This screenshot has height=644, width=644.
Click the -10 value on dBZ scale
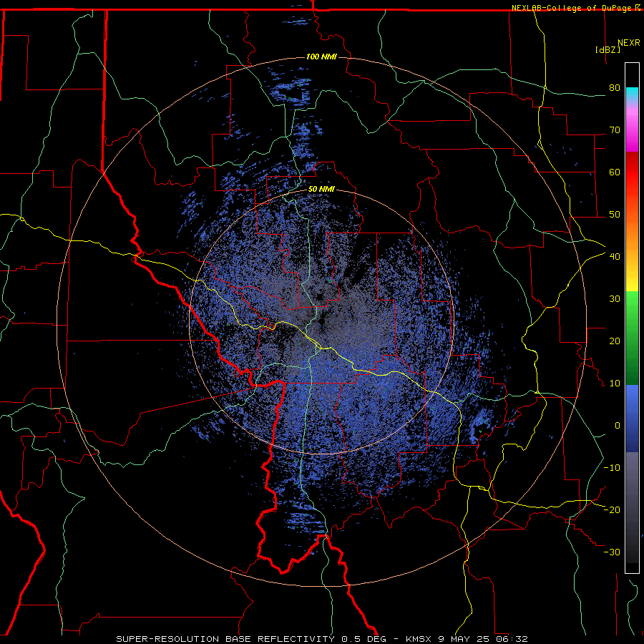click(x=612, y=467)
